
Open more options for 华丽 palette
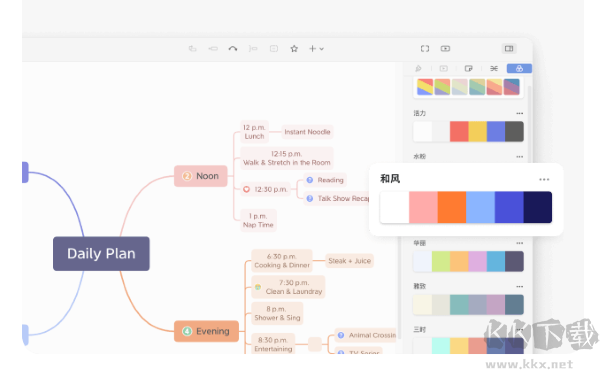[519, 243]
